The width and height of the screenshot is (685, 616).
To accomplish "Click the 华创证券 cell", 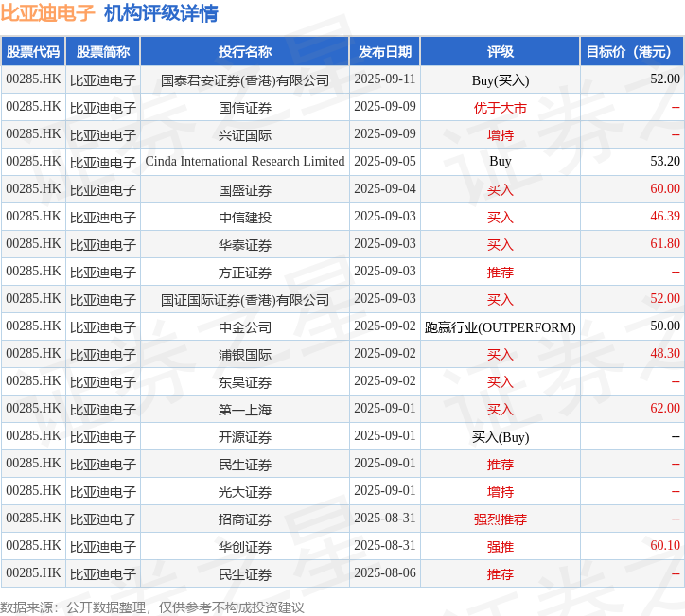I will pyautogui.click(x=245, y=547).
